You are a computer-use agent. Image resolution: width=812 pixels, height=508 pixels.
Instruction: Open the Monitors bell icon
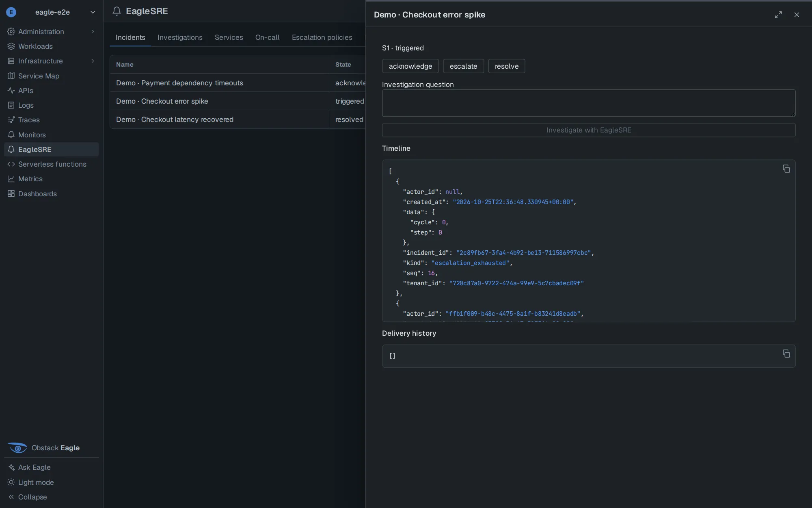tap(11, 135)
